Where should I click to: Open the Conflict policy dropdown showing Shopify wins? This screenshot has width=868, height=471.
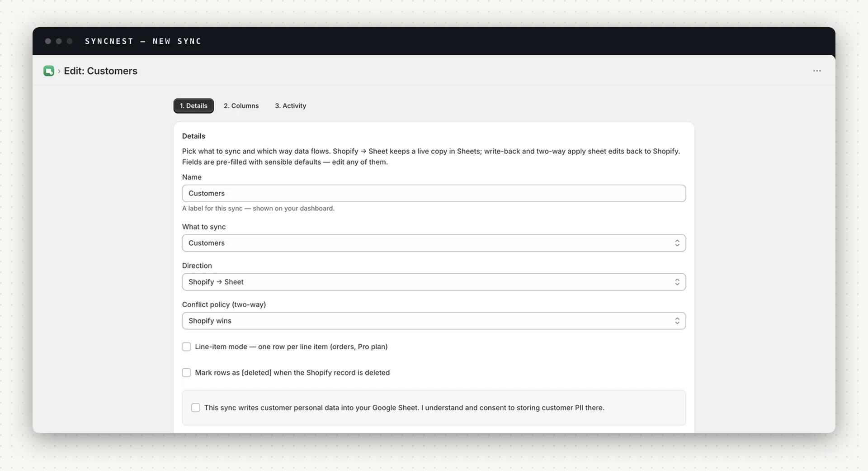(x=434, y=321)
